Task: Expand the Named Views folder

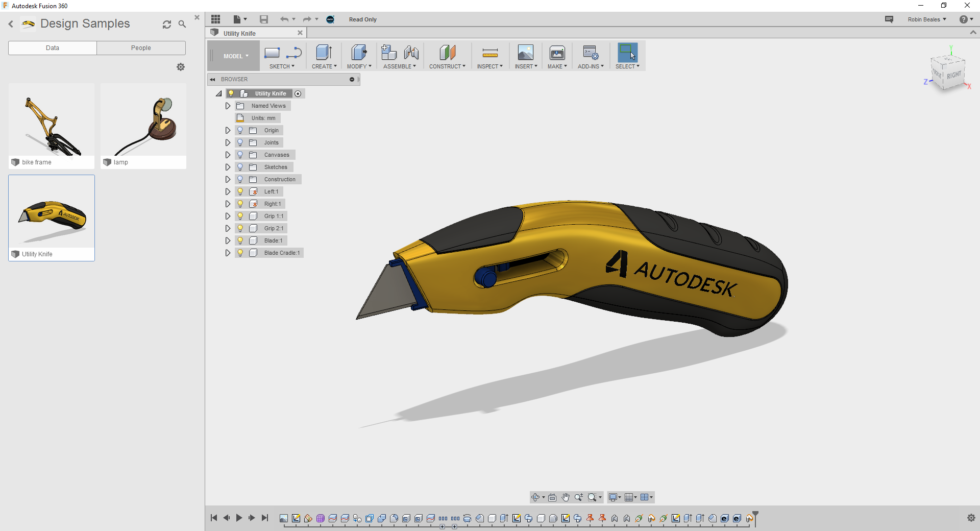Action: [228, 106]
